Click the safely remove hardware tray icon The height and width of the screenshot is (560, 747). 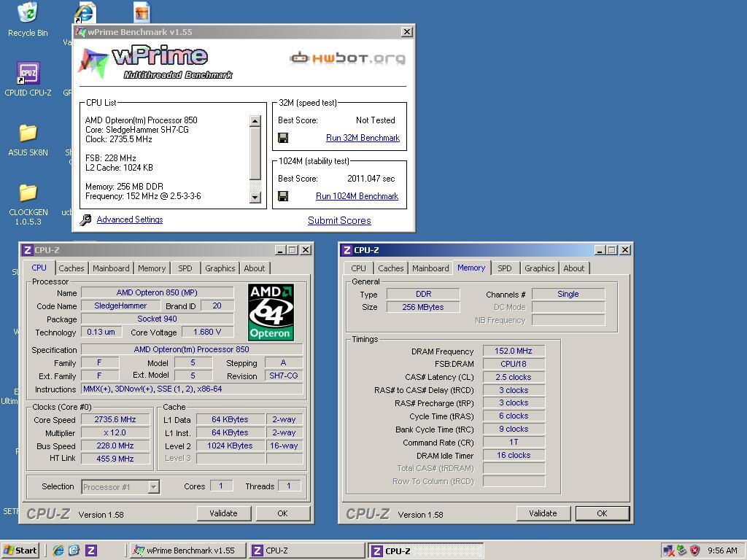(682, 551)
